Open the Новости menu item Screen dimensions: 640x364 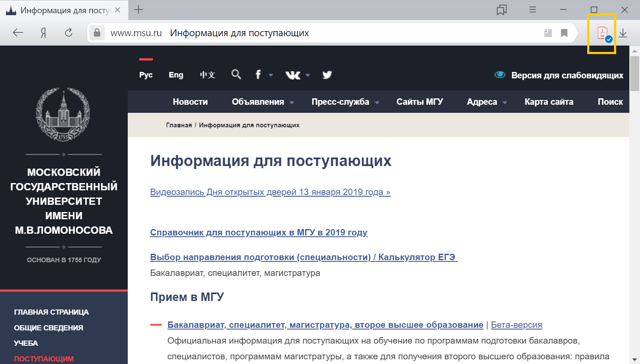[190, 102]
